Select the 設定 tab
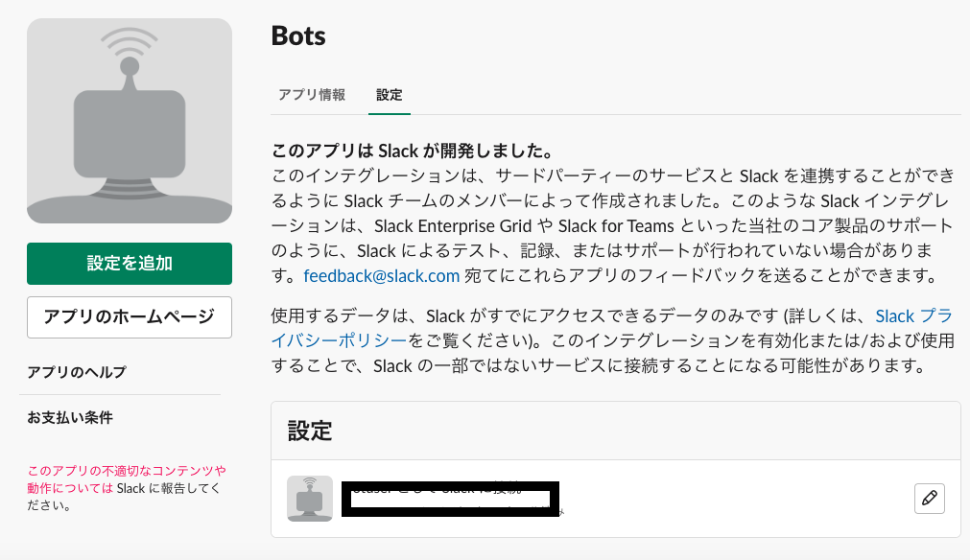Screen dimensions: 970x560 (389, 95)
